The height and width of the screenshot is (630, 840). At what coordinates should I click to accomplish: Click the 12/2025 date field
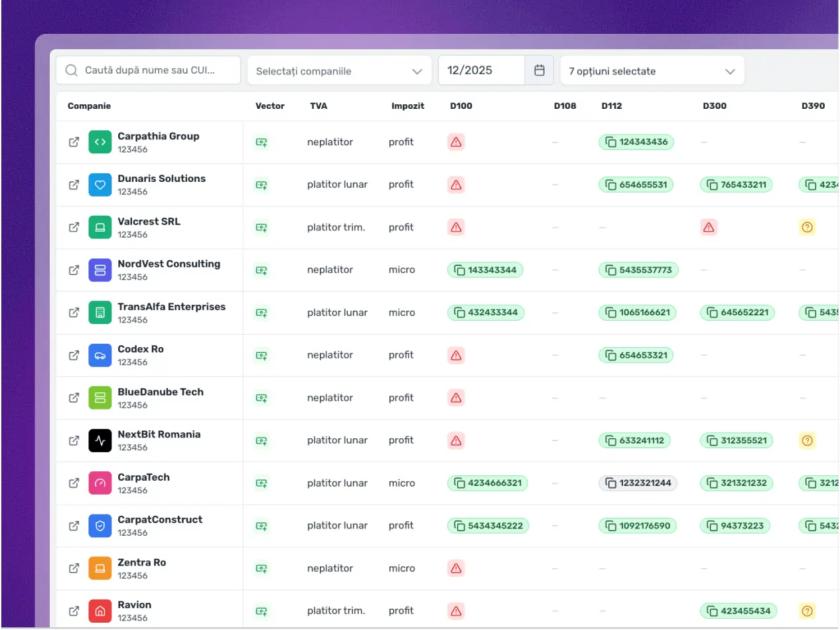coord(482,70)
